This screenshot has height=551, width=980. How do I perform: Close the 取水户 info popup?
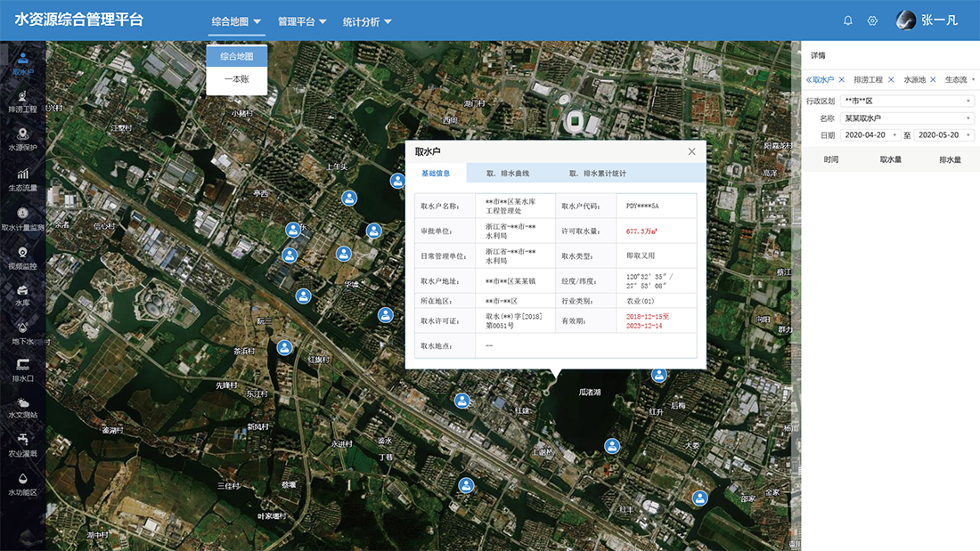pyautogui.click(x=692, y=151)
